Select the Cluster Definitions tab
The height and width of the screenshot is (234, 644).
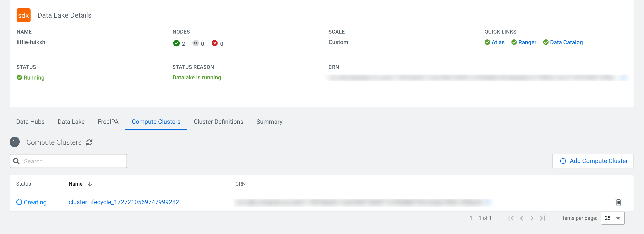click(x=218, y=122)
